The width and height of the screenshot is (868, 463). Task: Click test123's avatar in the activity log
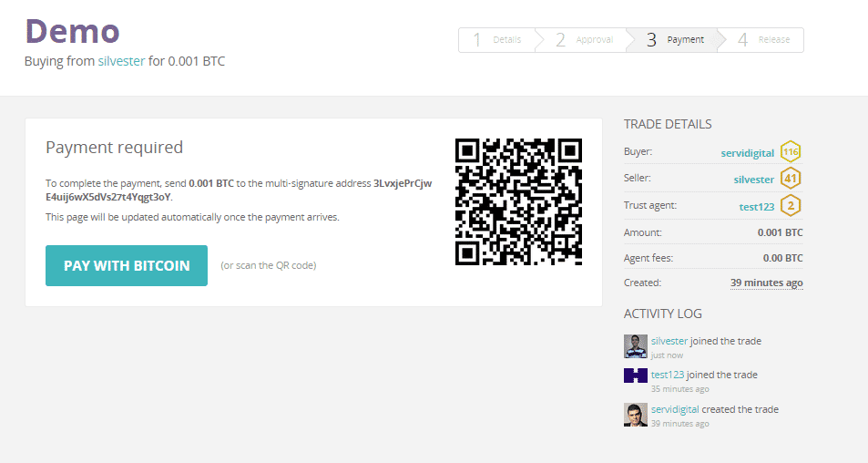(x=636, y=376)
